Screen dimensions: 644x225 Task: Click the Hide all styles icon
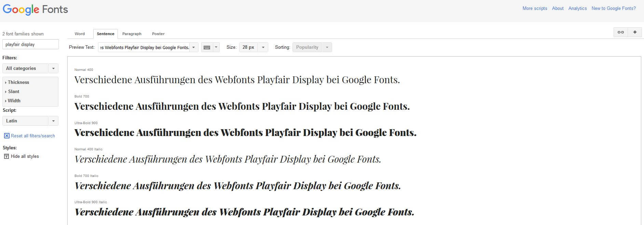[6, 156]
